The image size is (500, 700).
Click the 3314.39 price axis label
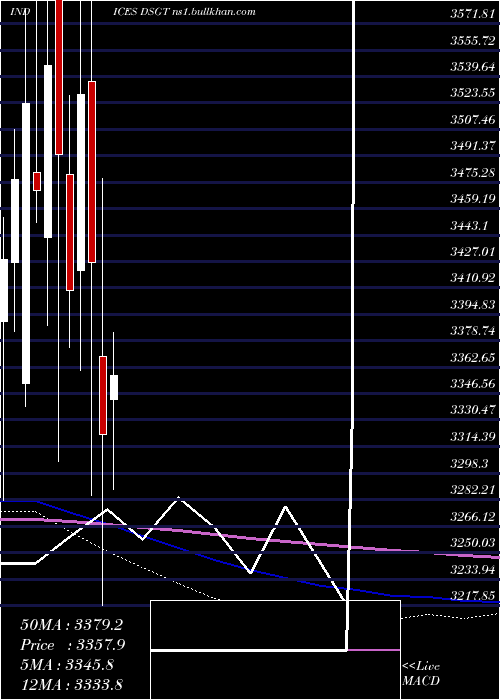473,437
